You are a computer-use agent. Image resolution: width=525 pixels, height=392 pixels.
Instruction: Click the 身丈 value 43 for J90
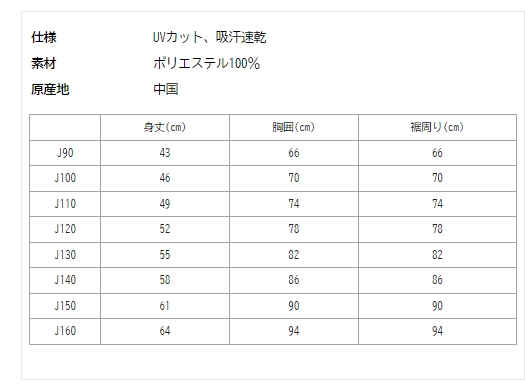(x=165, y=153)
